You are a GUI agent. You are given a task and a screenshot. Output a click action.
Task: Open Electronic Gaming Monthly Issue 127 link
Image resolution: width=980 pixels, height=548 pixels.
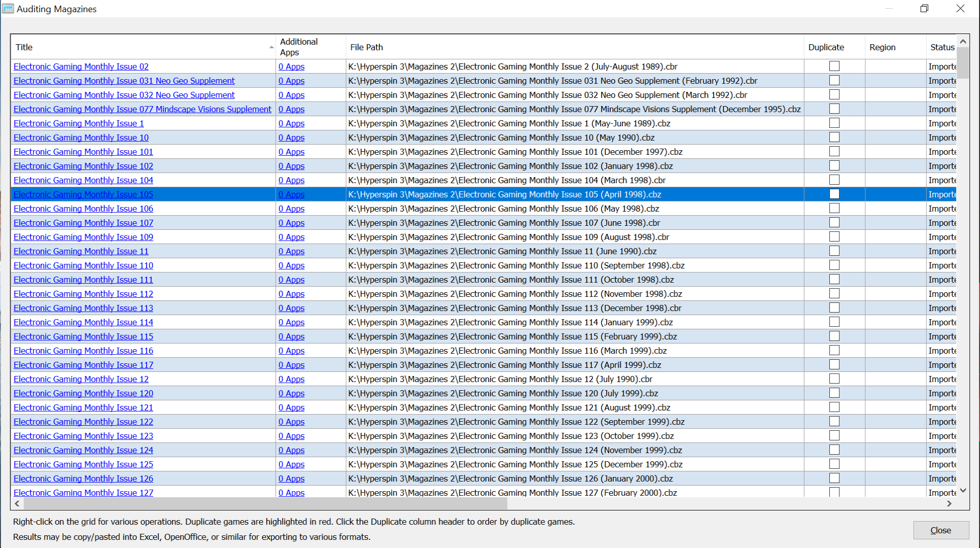point(83,492)
